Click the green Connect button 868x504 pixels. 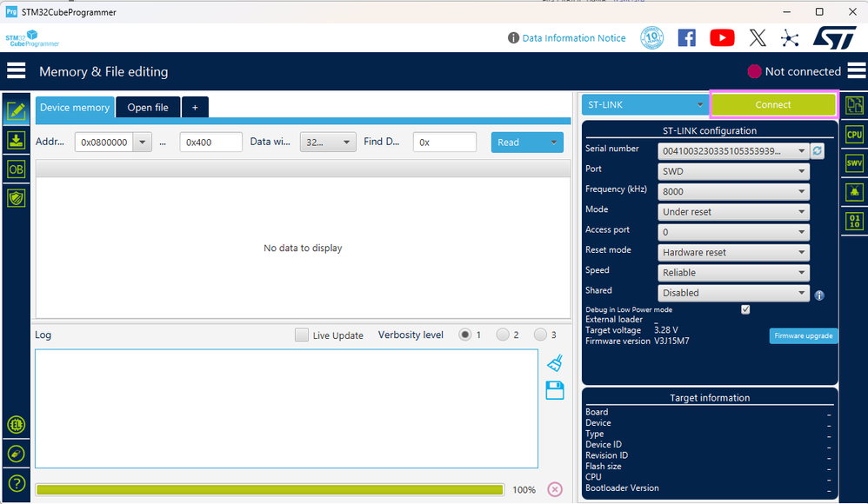773,104
